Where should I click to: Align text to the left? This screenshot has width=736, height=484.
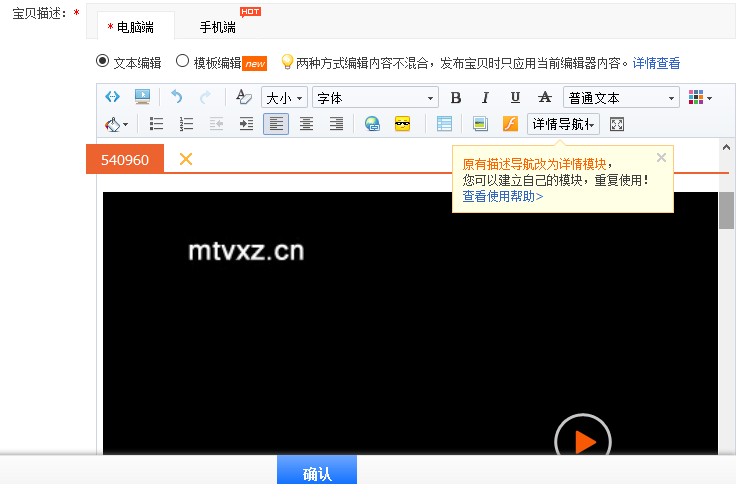(276, 124)
